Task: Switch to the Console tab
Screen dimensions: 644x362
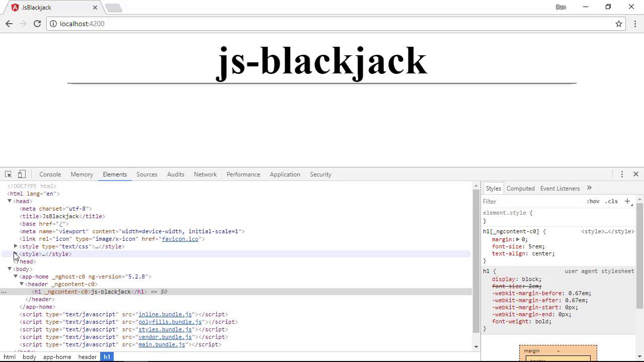Action: 50,174
